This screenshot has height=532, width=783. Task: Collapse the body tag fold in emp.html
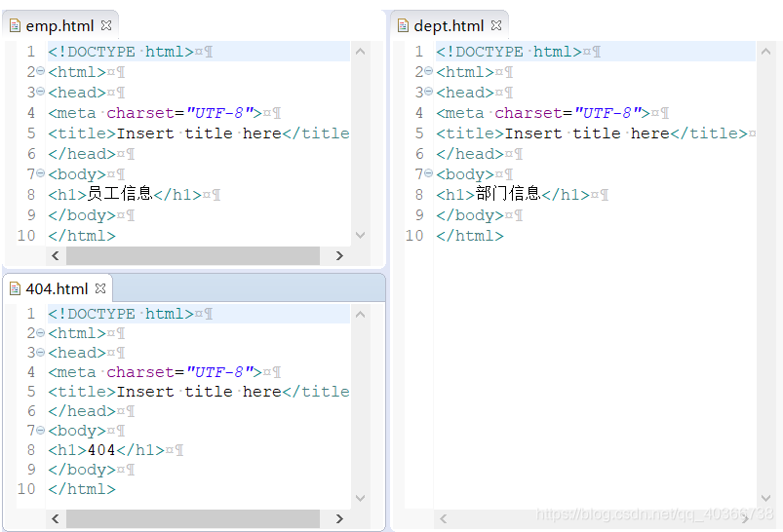41,173
